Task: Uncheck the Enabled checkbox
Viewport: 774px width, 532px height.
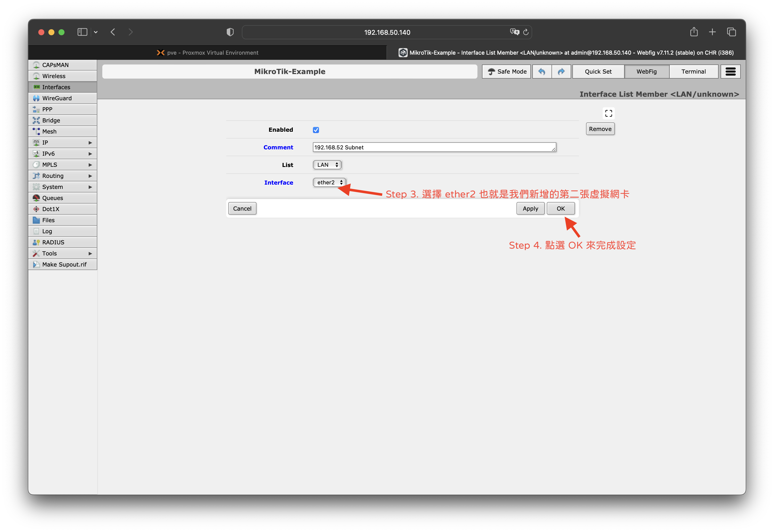Action: point(316,130)
